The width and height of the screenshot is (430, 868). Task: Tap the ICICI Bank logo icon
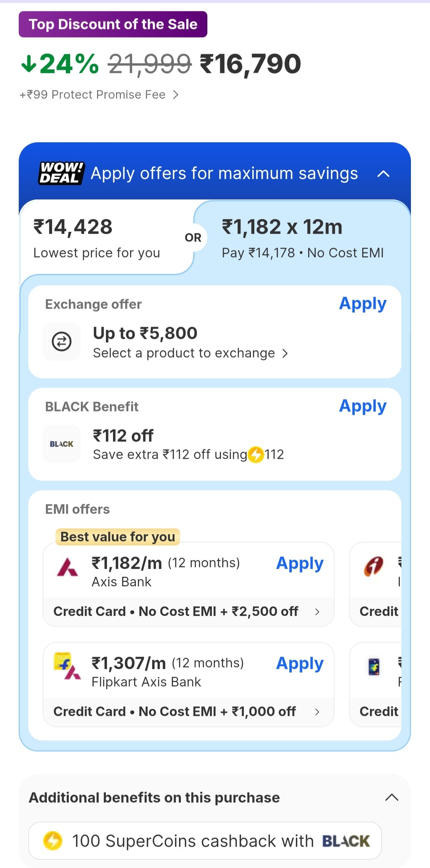pyautogui.click(x=374, y=567)
